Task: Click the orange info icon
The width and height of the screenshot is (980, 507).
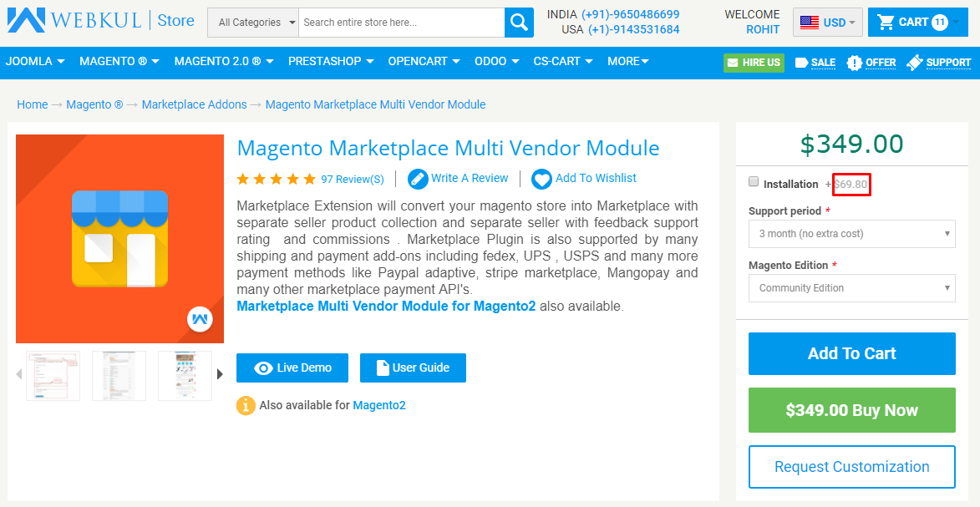Action: (246, 405)
